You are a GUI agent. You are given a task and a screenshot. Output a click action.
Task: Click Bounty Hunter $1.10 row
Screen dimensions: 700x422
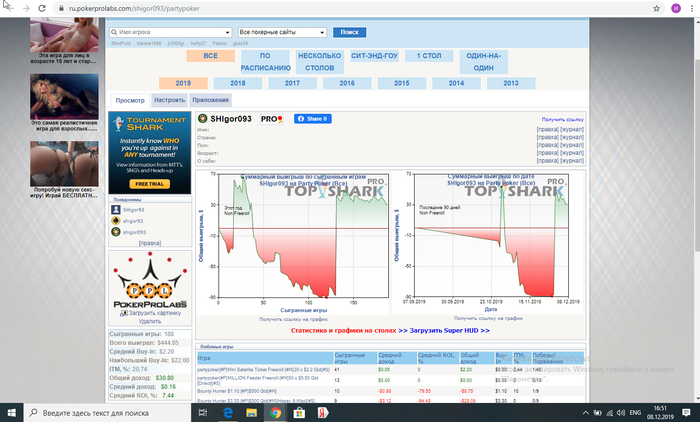point(390,391)
